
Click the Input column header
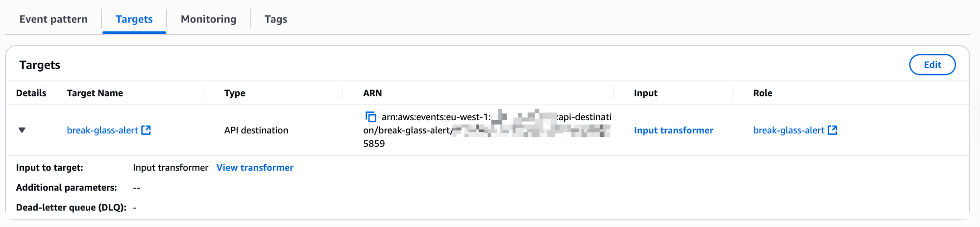coord(645,93)
